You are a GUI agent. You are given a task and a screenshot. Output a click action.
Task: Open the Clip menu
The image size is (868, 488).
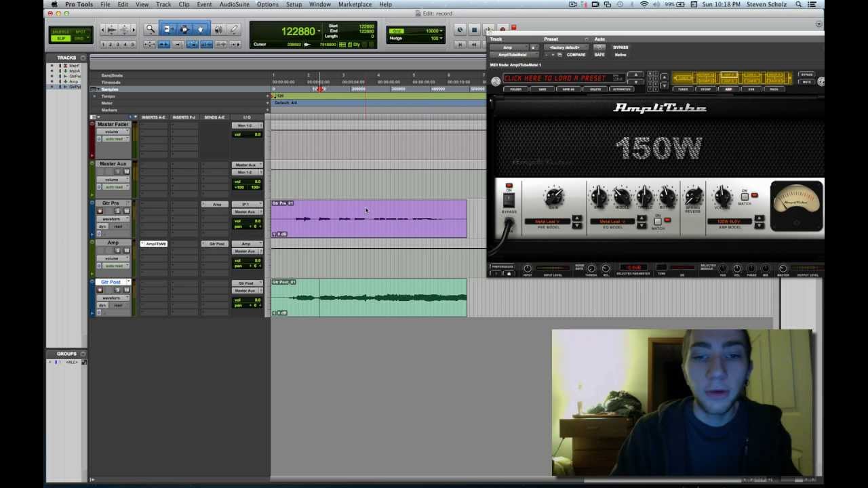tap(184, 5)
